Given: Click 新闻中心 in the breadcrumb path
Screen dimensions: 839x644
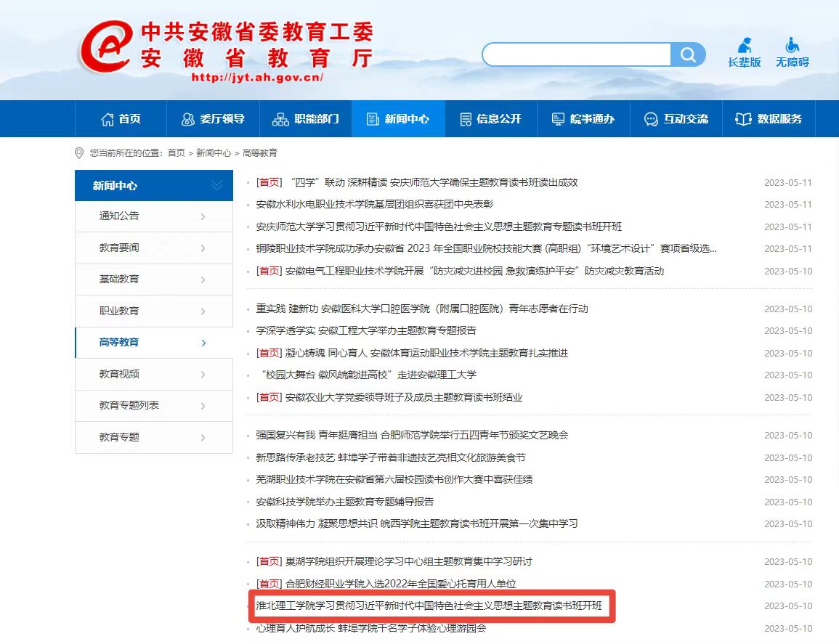Looking at the screenshot, I should pyautogui.click(x=214, y=153).
